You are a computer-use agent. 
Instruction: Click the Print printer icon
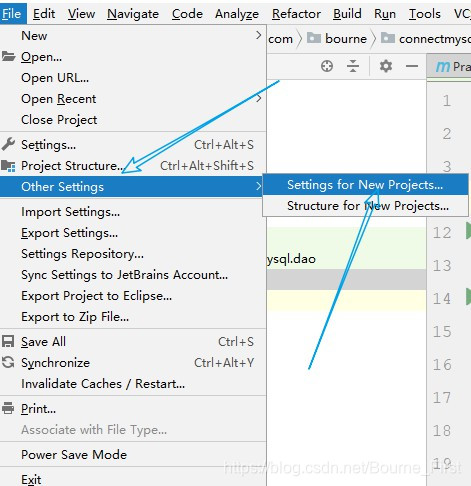pyautogui.click(x=8, y=408)
